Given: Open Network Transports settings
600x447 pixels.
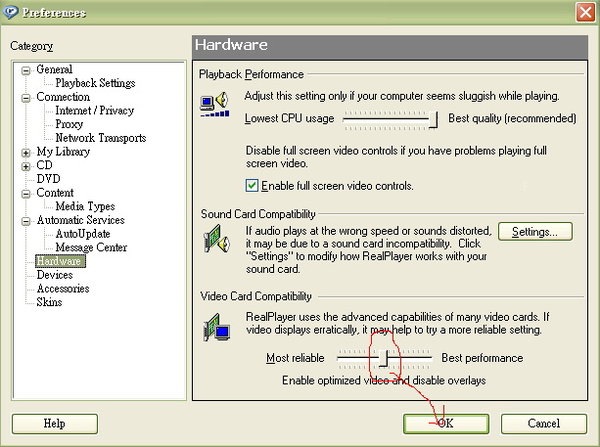Looking at the screenshot, I should [x=101, y=138].
